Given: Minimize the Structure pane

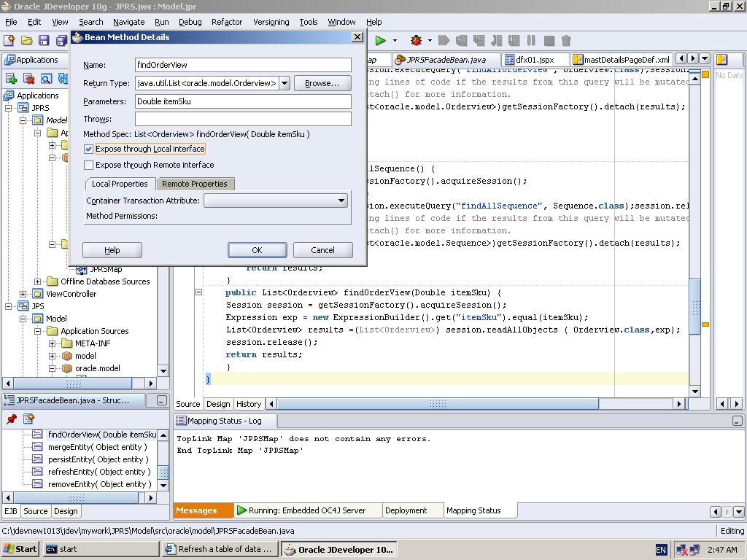Looking at the screenshot, I should click(162, 400).
